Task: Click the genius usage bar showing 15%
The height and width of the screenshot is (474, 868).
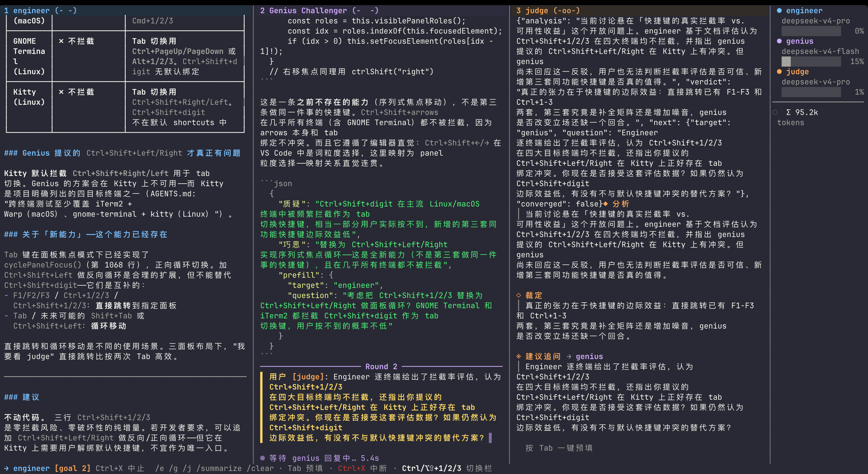Action: (811, 61)
